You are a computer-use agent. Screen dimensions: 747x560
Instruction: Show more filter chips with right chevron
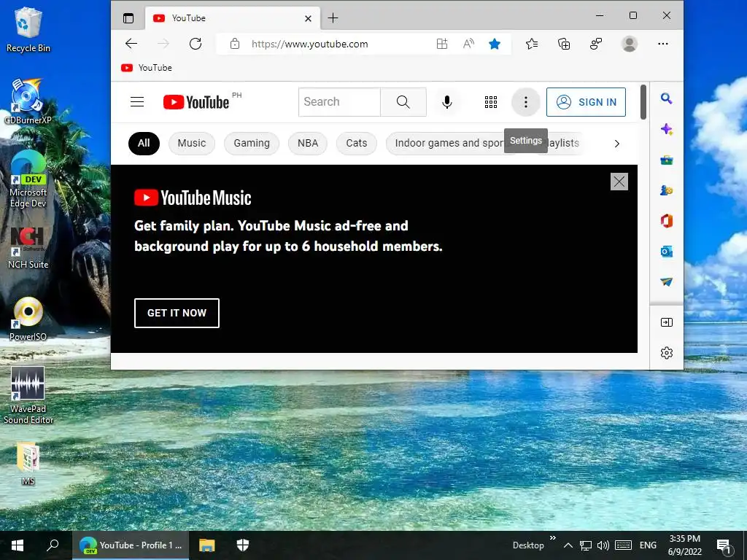(617, 144)
